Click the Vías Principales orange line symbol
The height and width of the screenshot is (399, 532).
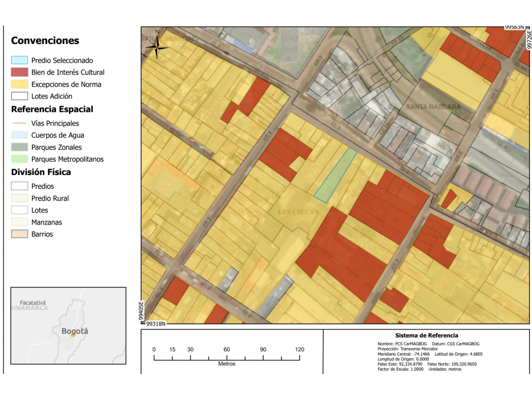pyautogui.click(x=20, y=123)
